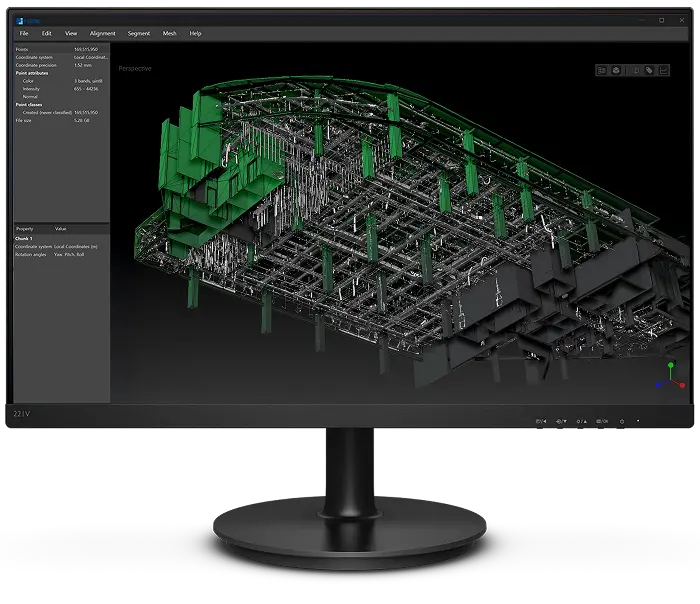
Task: Click the list view icon in viewport toolbar
Action: click(602, 70)
